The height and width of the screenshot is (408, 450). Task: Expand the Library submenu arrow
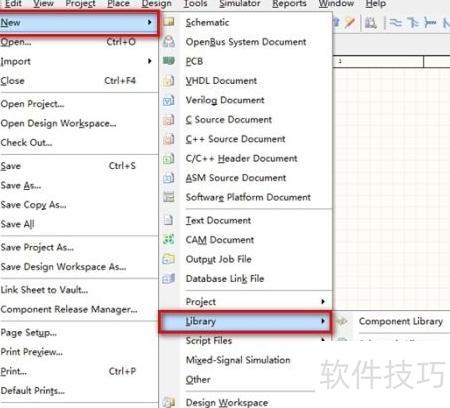click(323, 321)
